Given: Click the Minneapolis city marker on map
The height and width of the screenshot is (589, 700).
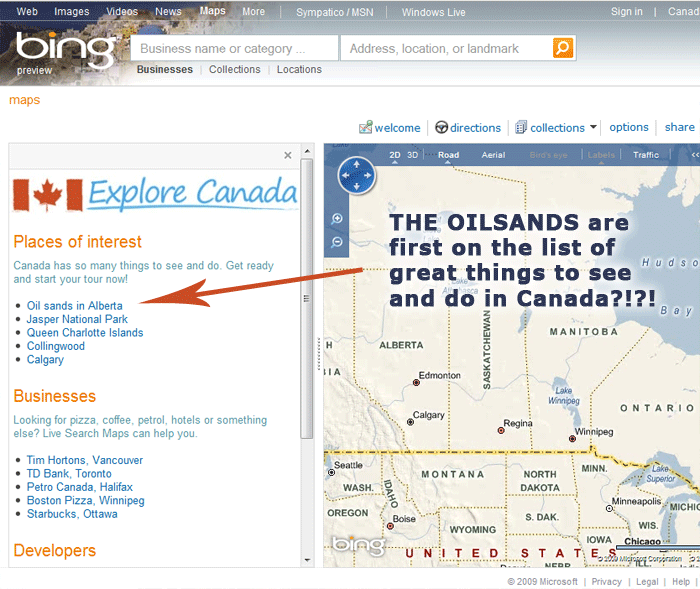Looking at the screenshot, I should point(609,509).
